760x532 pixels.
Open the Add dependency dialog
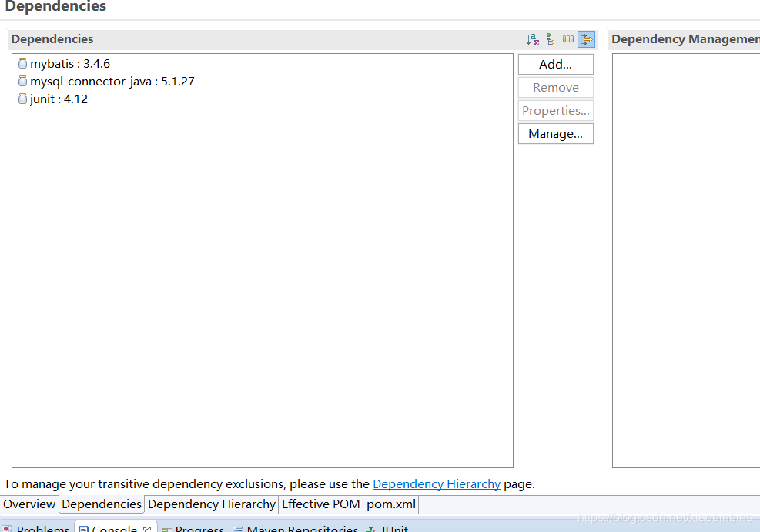tap(555, 65)
